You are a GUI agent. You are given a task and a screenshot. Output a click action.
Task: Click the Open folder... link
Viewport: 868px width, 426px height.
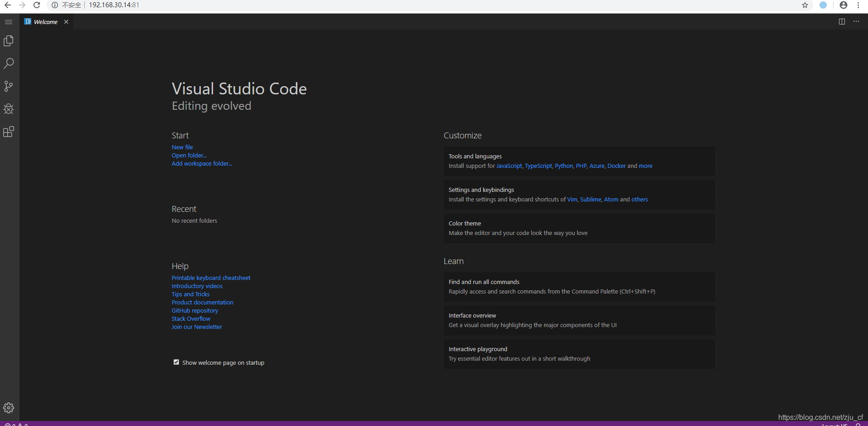pos(189,155)
